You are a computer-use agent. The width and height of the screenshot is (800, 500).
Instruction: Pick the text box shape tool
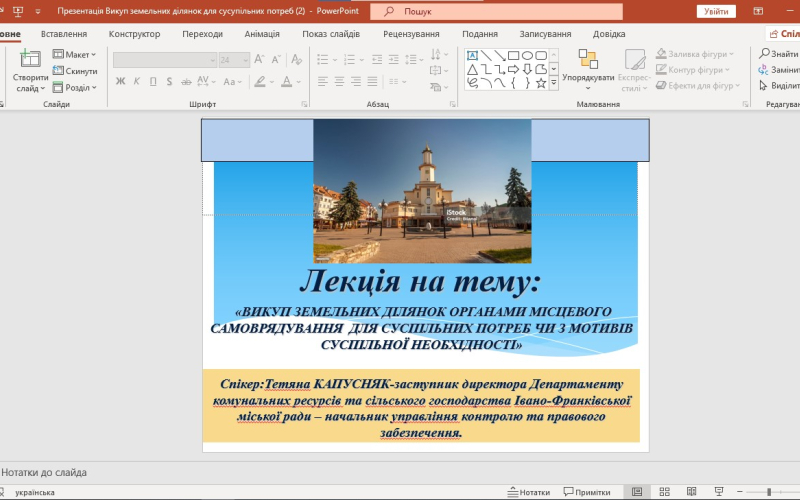click(472, 55)
